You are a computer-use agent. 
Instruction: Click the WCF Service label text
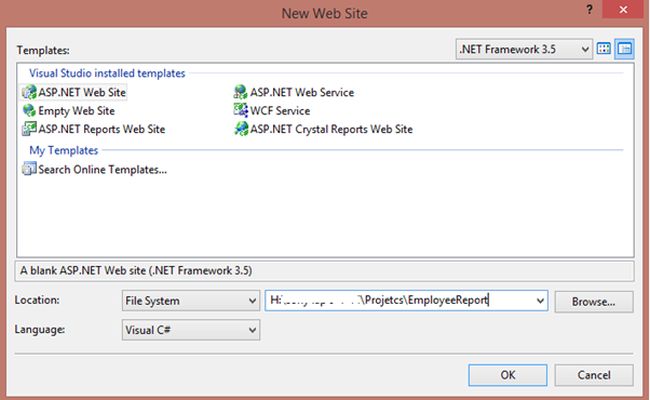point(280,111)
